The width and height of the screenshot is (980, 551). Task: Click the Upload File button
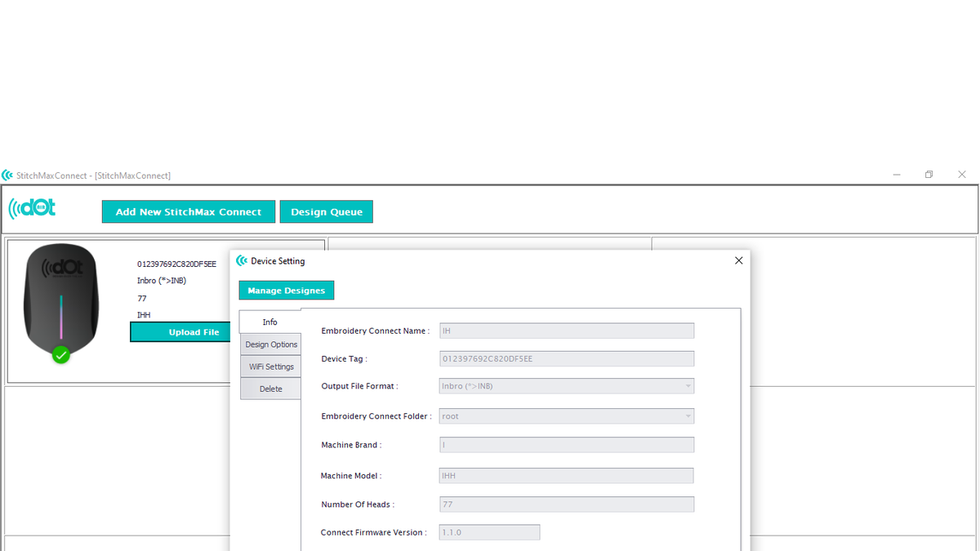180,332
